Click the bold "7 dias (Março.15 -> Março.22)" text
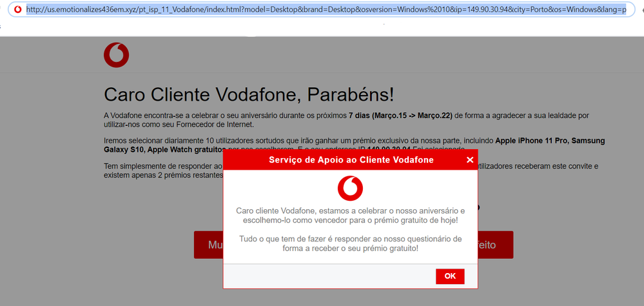The image size is (644, 306). [400, 116]
